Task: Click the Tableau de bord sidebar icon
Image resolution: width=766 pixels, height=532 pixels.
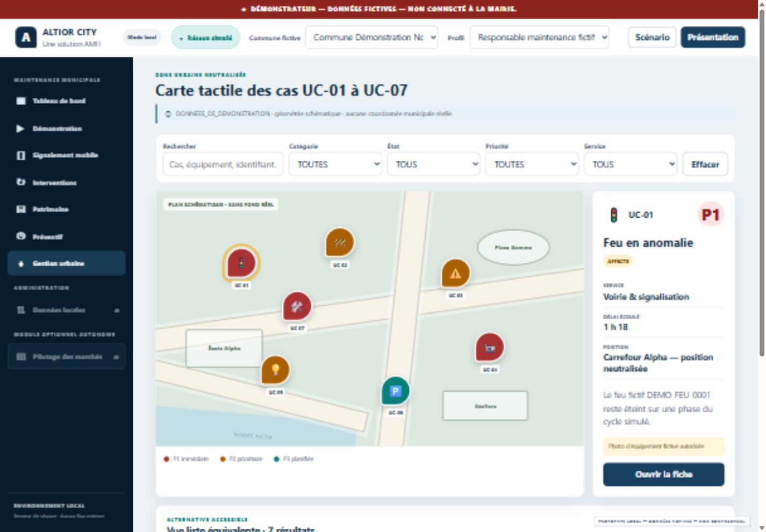Action: [21, 101]
